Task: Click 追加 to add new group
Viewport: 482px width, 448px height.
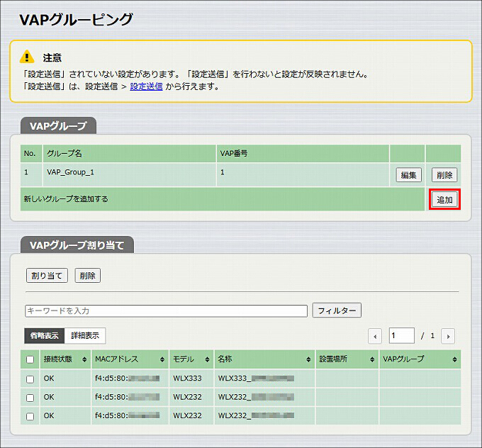Action: 444,200
